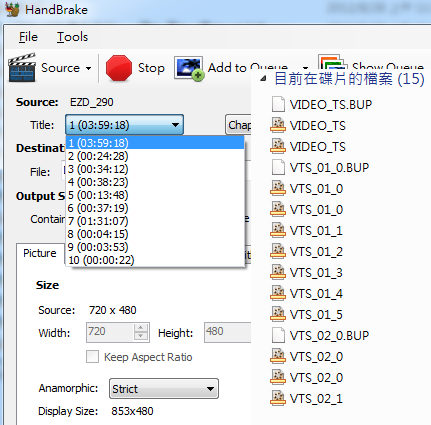Select title 7 (01:31:07)
Viewport: 431px width, 425px height.
pos(155,221)
